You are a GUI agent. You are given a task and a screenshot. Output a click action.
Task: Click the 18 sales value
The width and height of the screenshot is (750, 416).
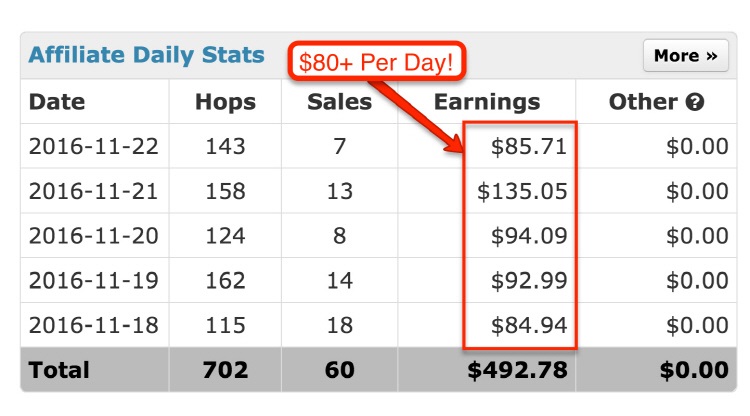340,325
